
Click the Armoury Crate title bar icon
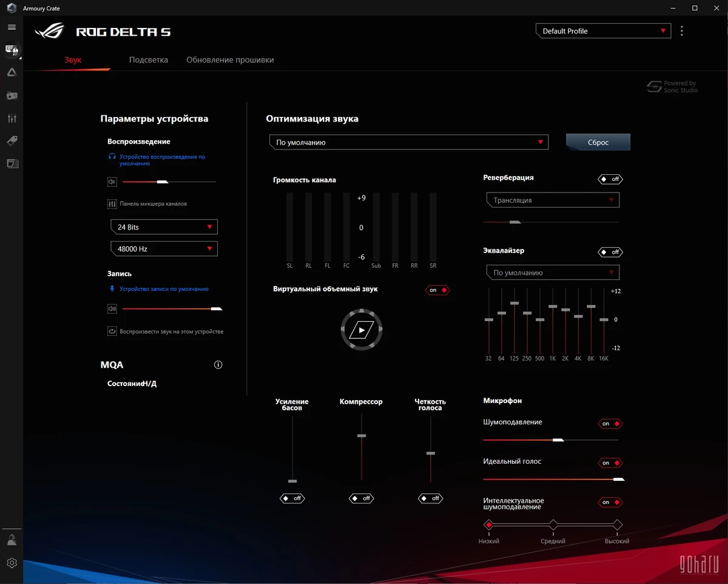click(12, 8)
